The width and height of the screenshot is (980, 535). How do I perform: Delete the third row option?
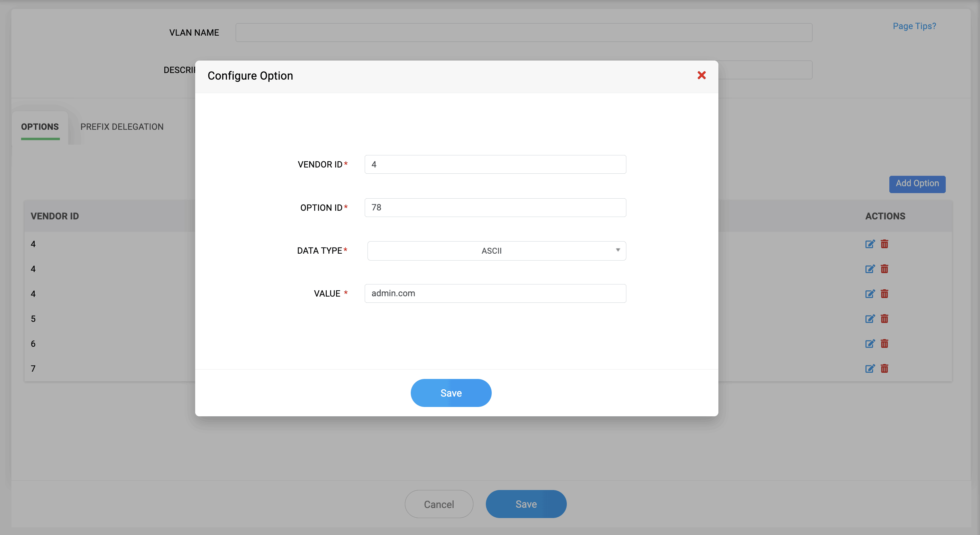click(x=884, y=294)
